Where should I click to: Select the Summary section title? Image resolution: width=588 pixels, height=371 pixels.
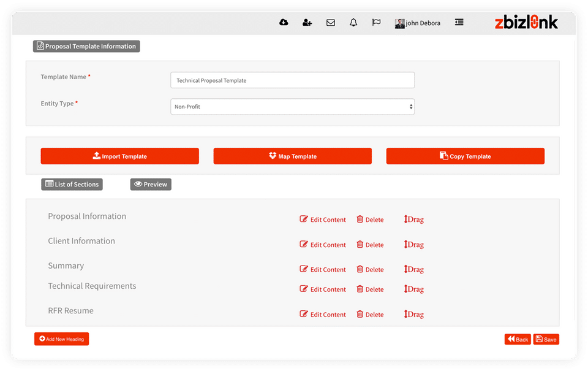[x=66, y=266]
